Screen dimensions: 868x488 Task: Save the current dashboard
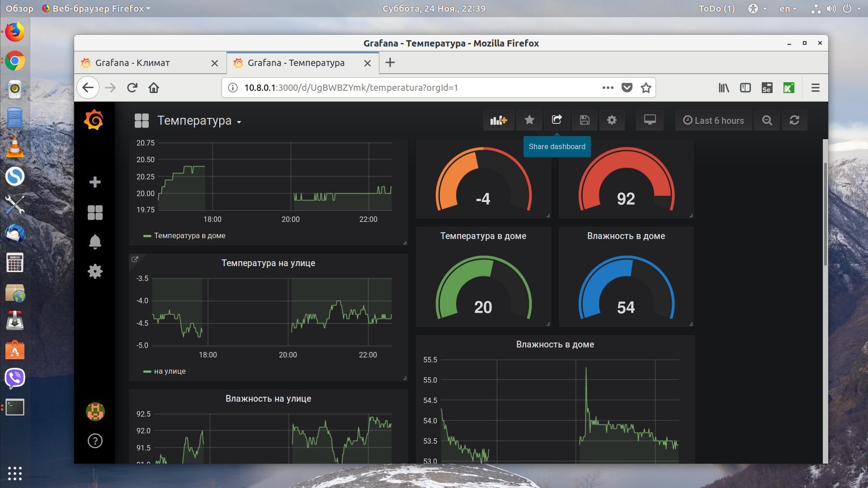[x=584, y=120]
